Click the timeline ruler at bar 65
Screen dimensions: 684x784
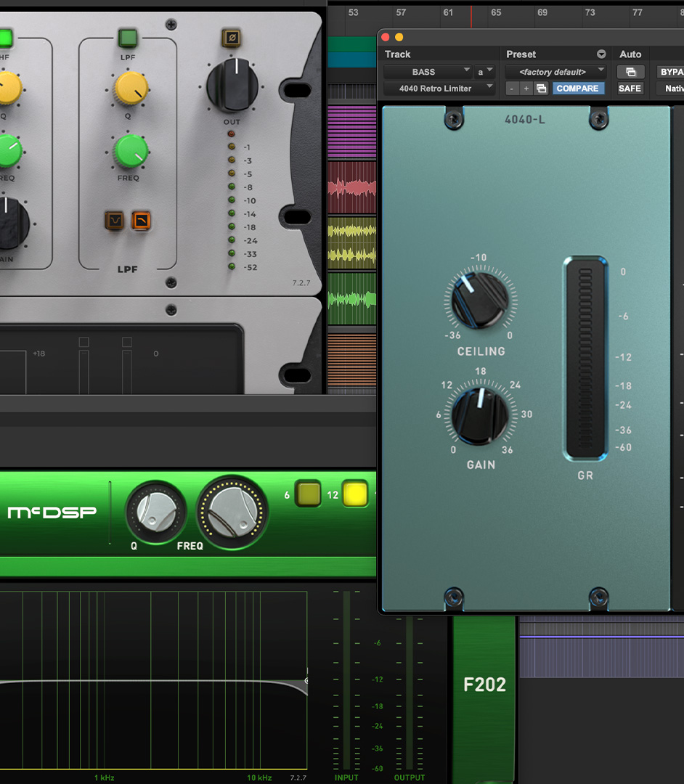(x=496, y=12)
